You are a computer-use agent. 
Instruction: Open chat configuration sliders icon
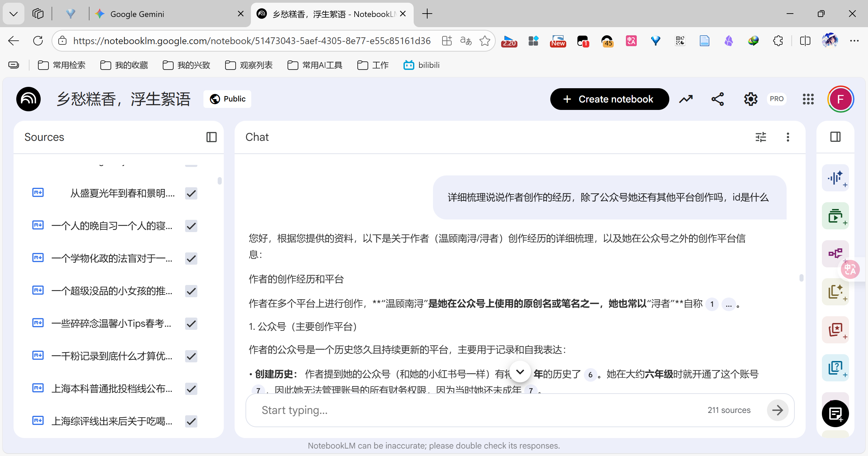761,137
